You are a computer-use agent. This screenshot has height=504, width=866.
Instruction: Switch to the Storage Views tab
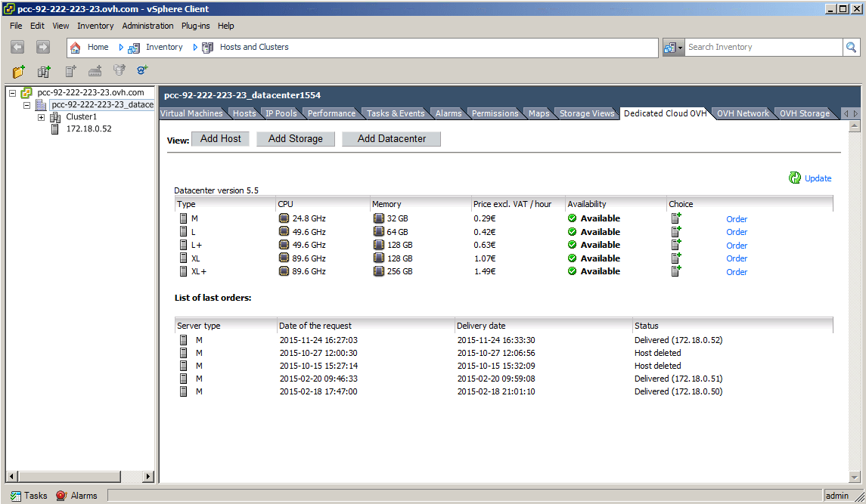click(x=587, y=113)
